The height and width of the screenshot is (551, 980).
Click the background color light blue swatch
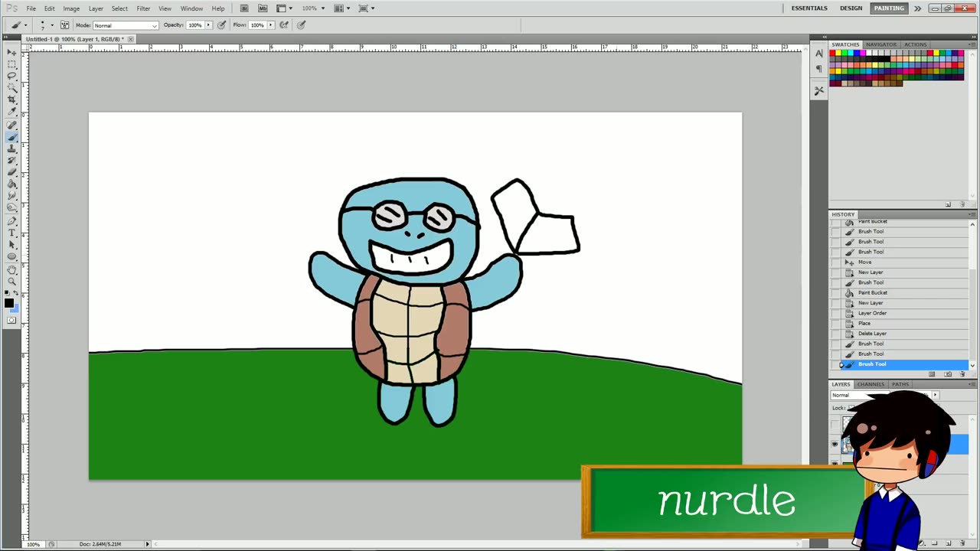[15, 309]
